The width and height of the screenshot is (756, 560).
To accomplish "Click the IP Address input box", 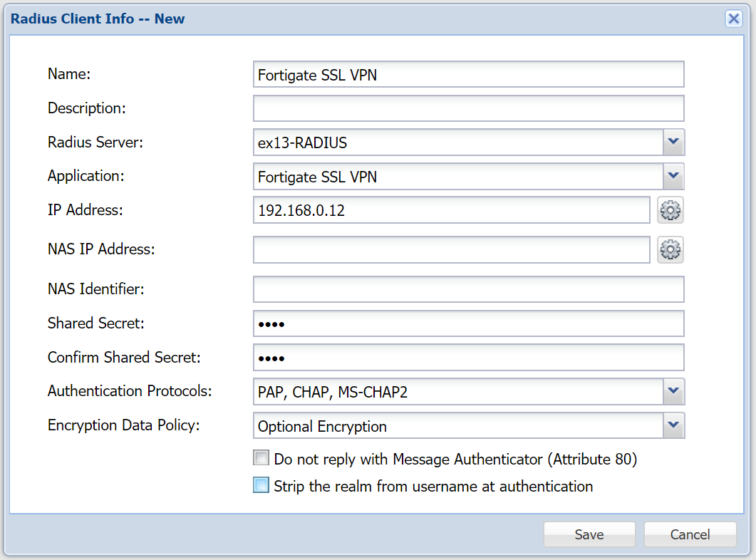I will coord(451,210).
